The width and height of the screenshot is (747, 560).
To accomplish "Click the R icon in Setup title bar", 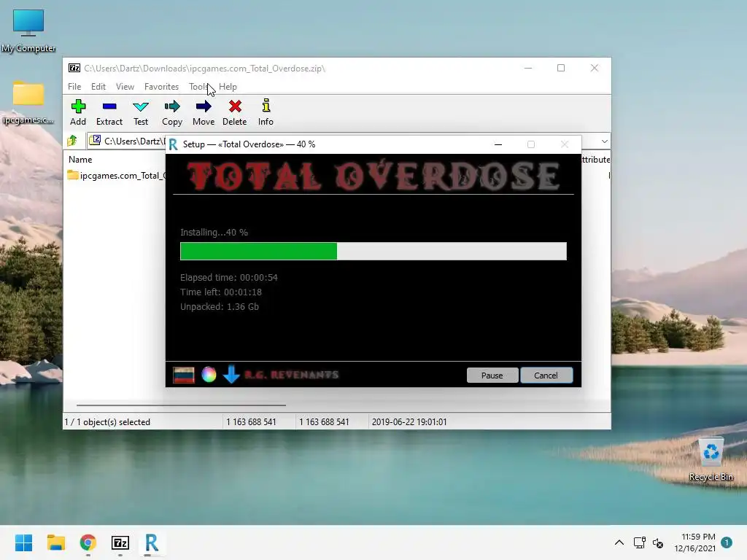I will pos(174,144).
